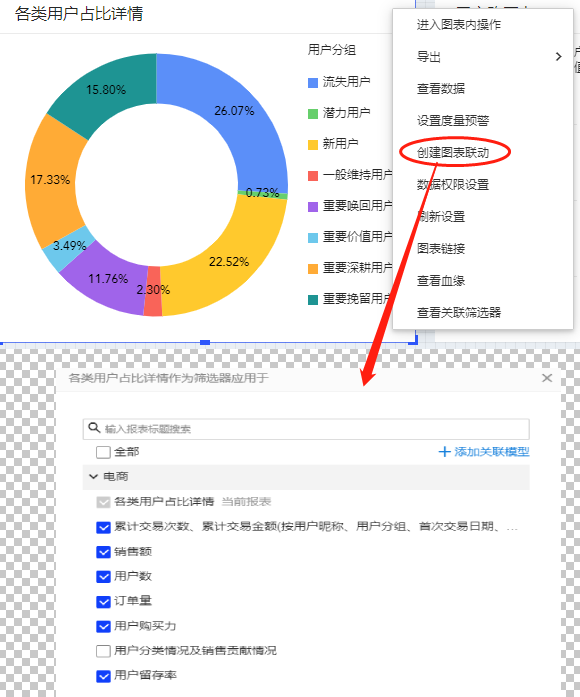The width and height of the screenshot is (580, 697).
Task: Enable 用户分类情况及销售贡献情况 checkbox
Action: 103,651
